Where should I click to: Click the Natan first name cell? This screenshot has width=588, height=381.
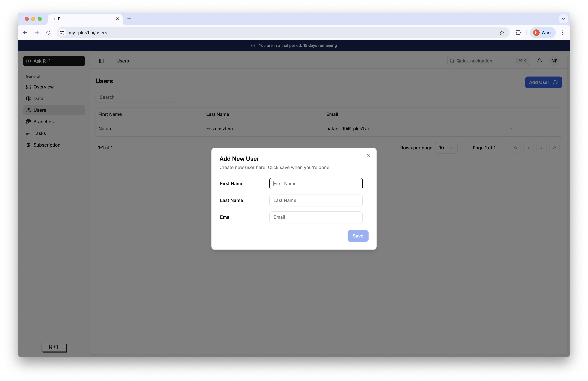(105, 129)
